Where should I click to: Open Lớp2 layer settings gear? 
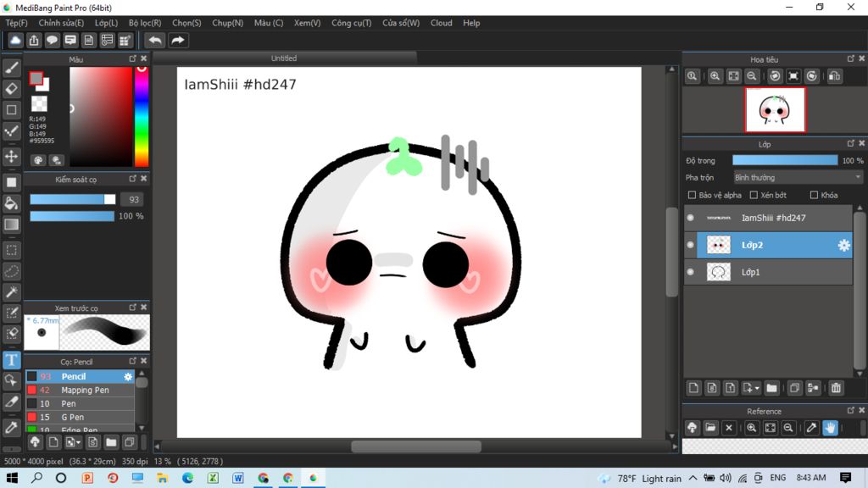tap(843, 245)
